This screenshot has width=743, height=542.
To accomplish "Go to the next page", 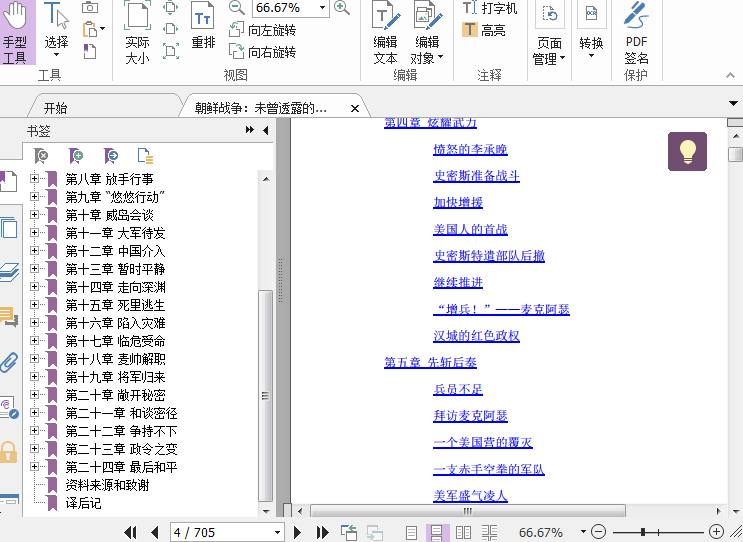I will [297, 533].
